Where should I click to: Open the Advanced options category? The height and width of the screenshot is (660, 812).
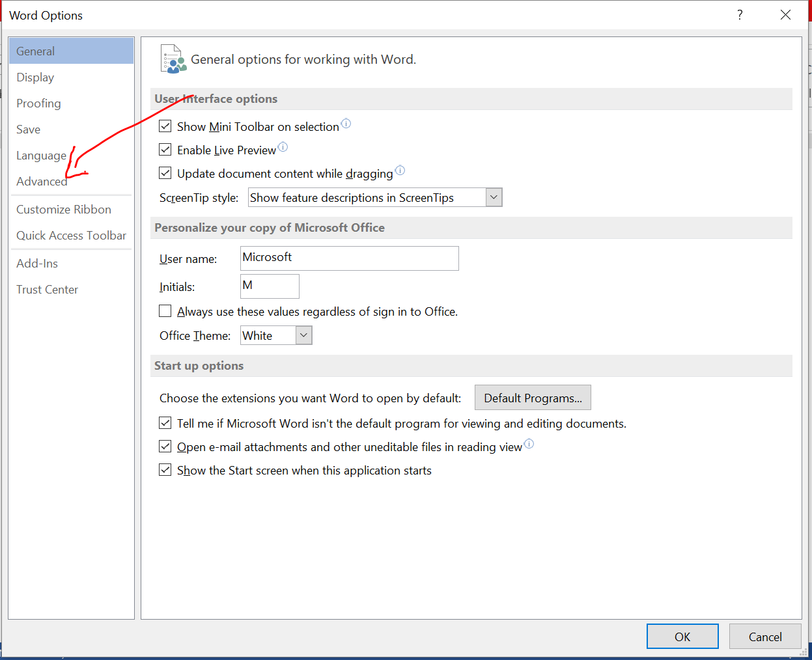pos(71,181)
